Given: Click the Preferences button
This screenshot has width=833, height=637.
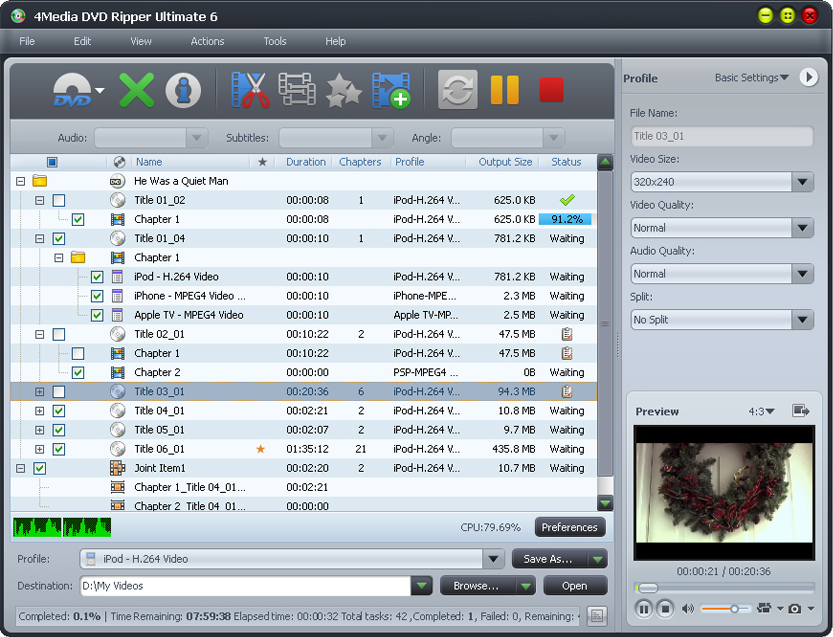Looking at the screenshot, I should point(569,527).
